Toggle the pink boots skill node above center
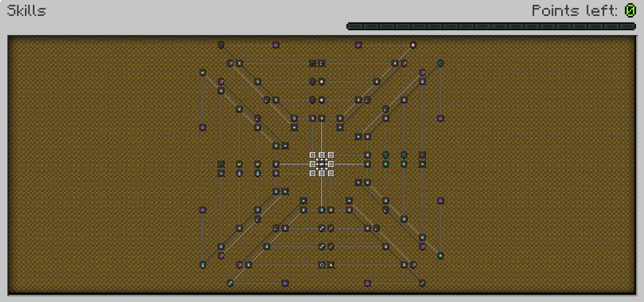The height and width of the screenshot is (302, 644). click(x=312, y=155)
